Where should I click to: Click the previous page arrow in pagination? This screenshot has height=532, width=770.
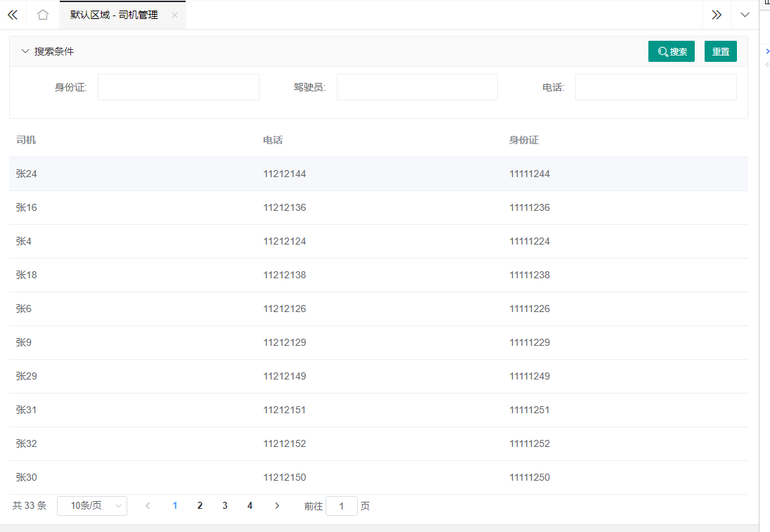click(x=148, y=505)
